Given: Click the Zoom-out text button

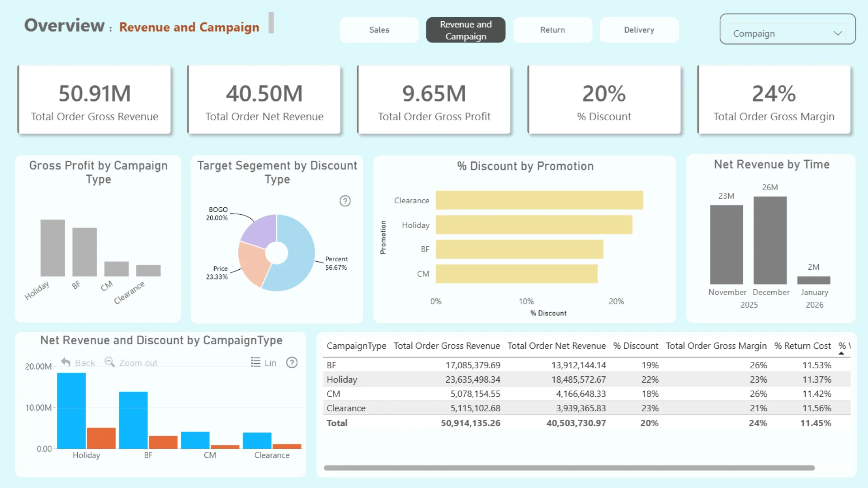Looking at the screenshot, I should click(138, 363).
